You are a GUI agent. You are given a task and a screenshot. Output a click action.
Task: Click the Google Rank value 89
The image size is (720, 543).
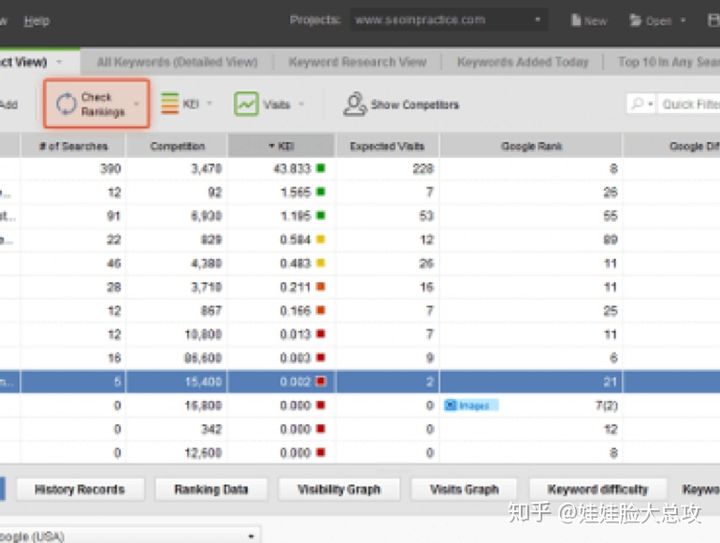tap(610, 240)
